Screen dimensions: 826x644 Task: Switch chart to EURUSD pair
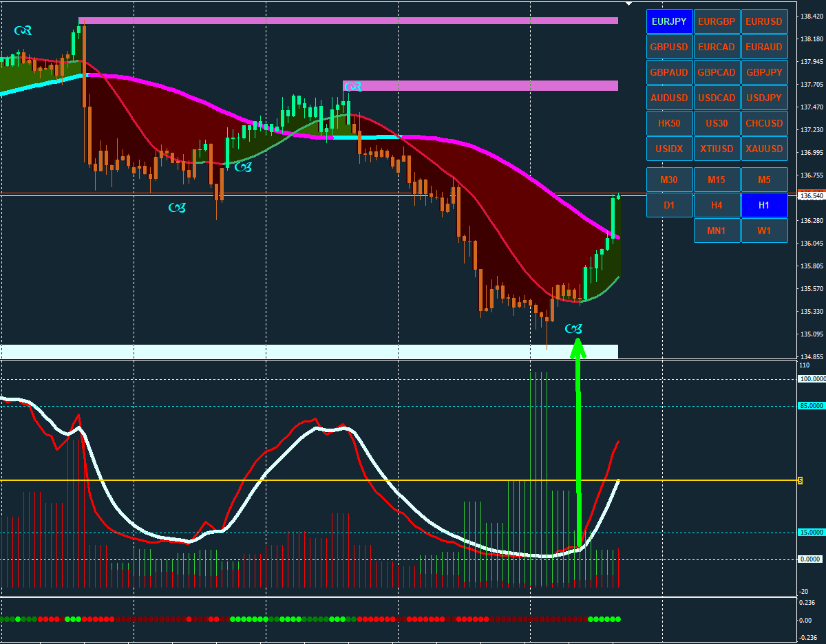coord(764,21)
